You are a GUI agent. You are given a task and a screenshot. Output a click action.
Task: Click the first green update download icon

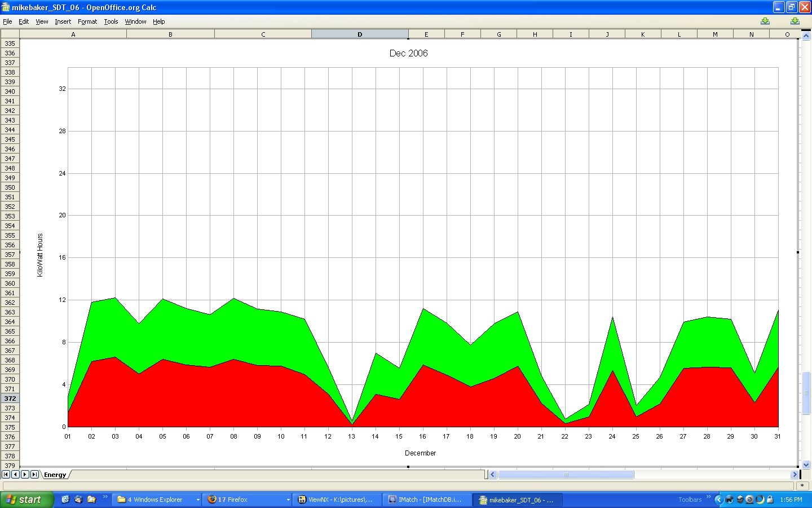click(765, 21)
